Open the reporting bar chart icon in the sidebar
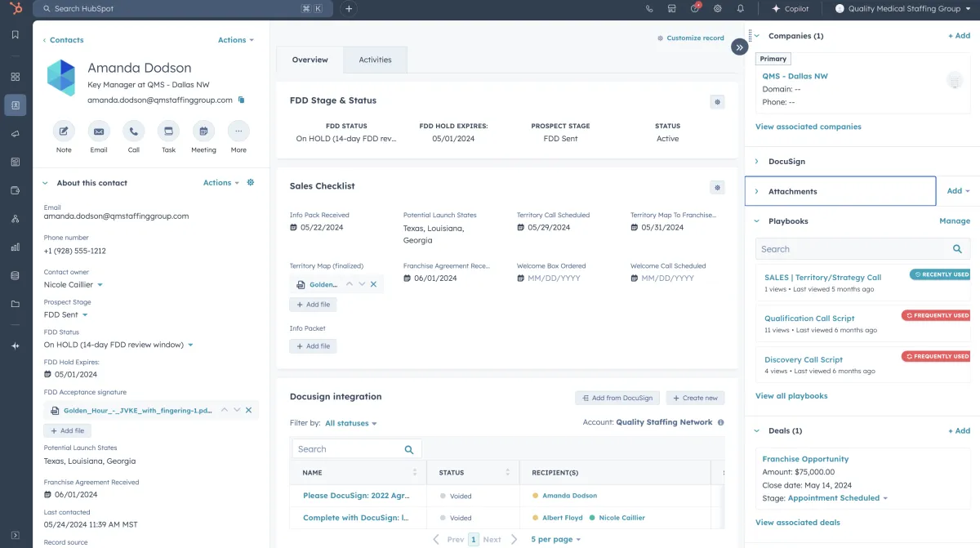 tap(15, 247)
